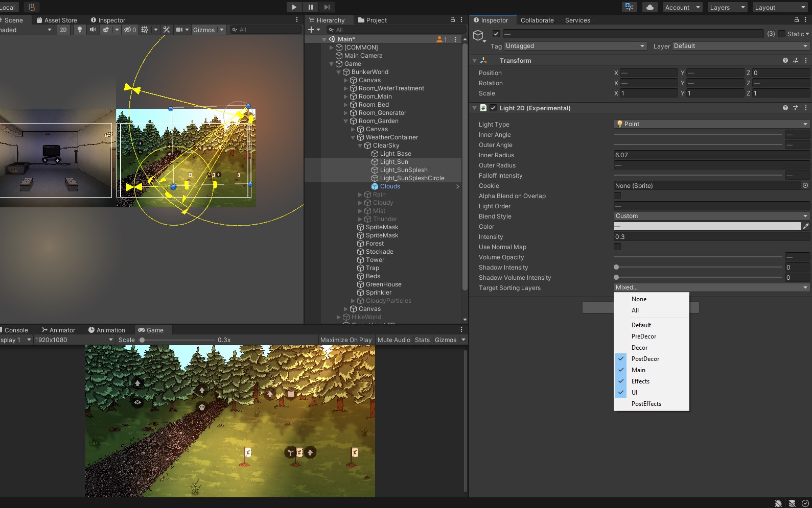Click the Mute Audio button

(x=394, y=340)
